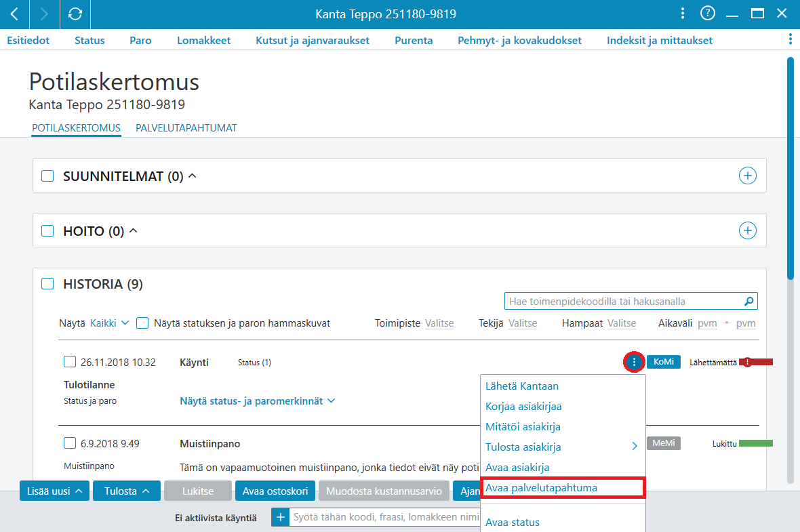Image resolution: width=800 pixels, height=532 pixels.
Task: Click the refresh icon in title bar
Action: [x=75, y=14]
